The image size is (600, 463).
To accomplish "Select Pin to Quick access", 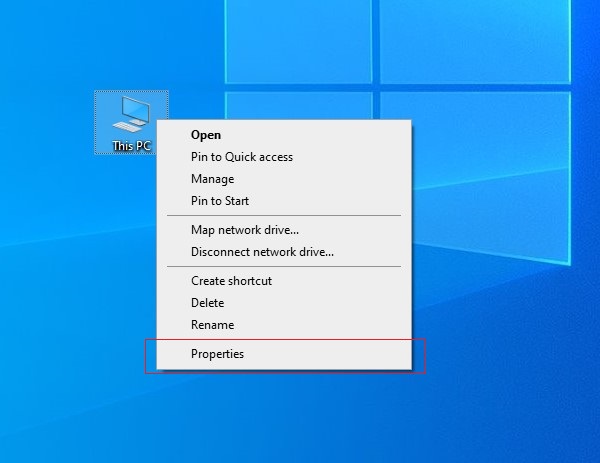I will tap(242, 157).
